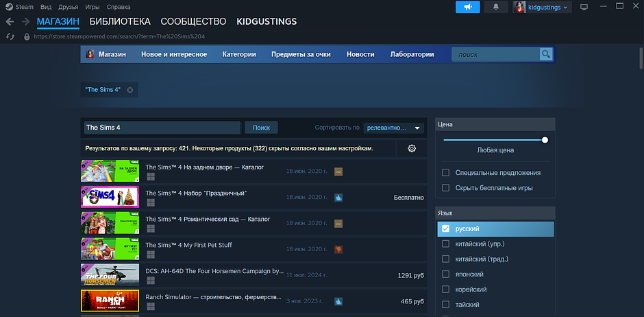Open the Друзья menu

[69, 7]
